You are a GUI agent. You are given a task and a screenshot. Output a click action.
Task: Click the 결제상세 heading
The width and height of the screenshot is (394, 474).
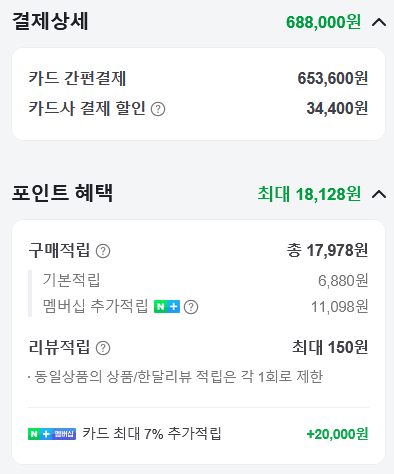(x=50, y=21)
